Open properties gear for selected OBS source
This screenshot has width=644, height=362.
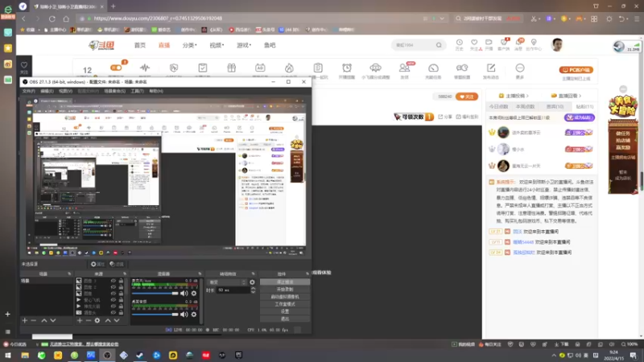click(97, 265)
